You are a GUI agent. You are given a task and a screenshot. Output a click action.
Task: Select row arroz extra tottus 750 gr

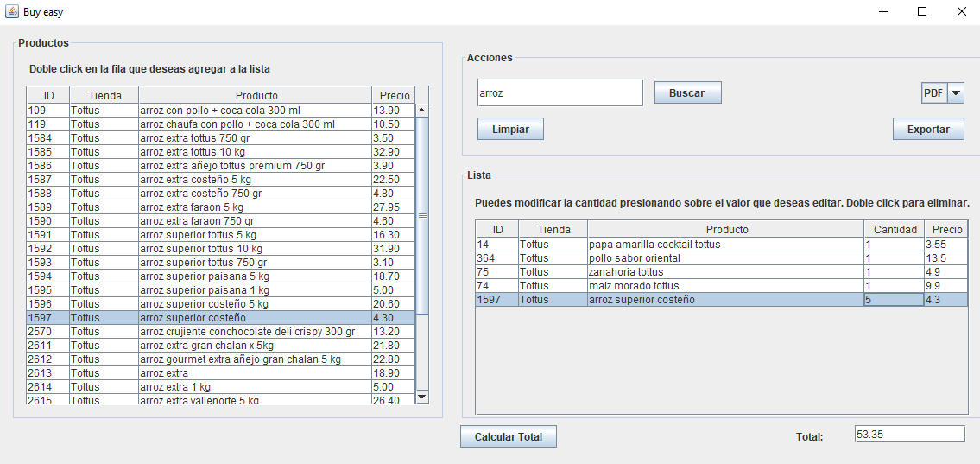(x=221, y=137)
